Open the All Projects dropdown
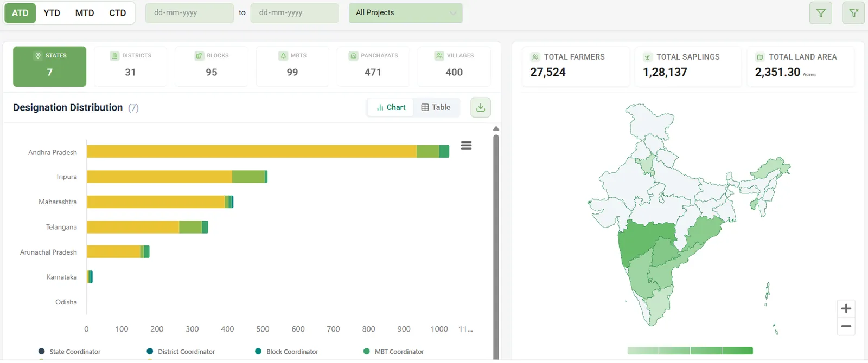868x363 pixels. [405, 13]
